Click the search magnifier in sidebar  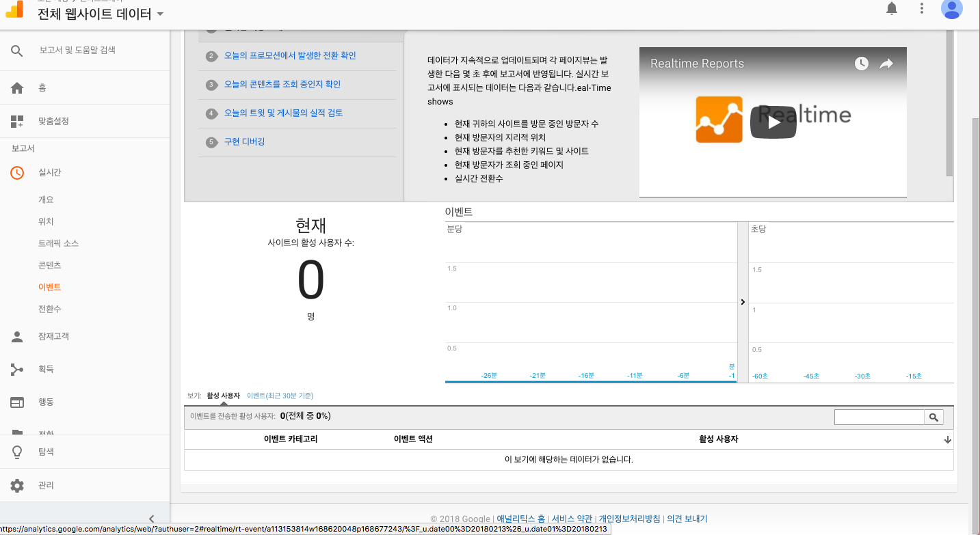pyautogui.click(x=17, y=51)
